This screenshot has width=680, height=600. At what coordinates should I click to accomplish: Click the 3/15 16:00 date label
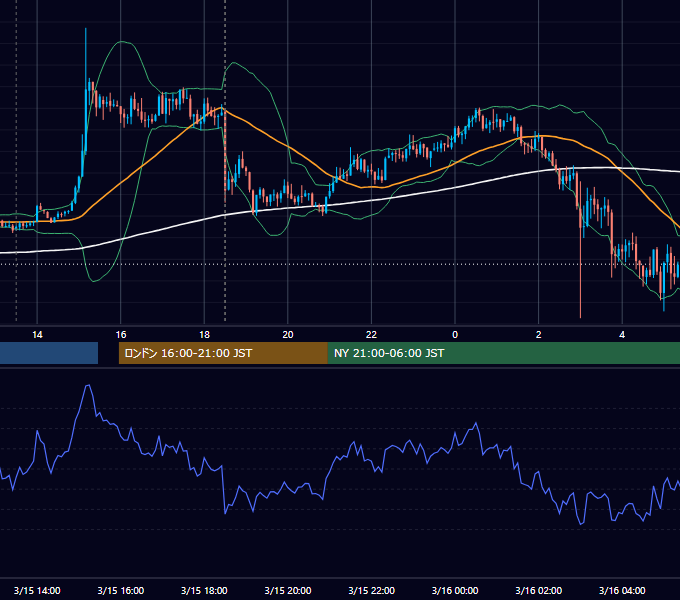pyautogui.click(x=121, y=590)
